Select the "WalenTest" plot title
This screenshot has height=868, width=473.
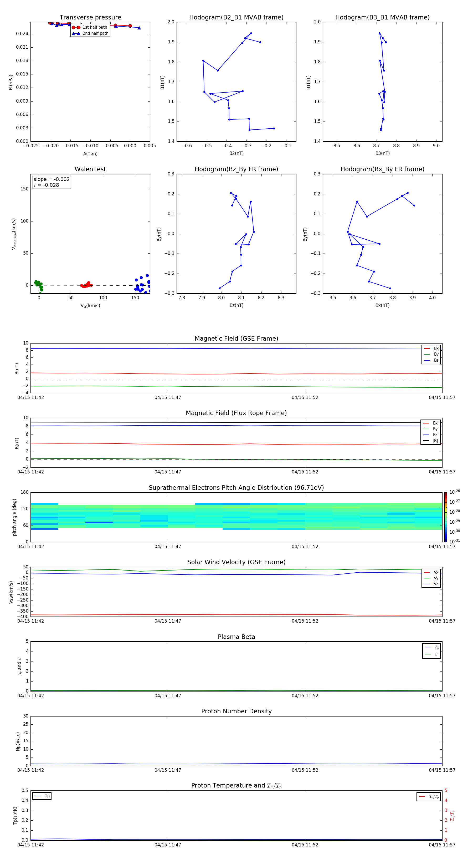click(90, 169)
